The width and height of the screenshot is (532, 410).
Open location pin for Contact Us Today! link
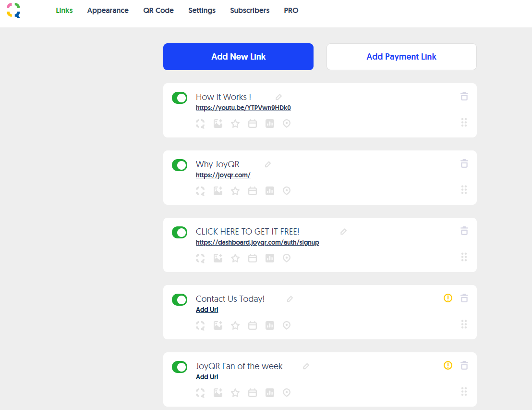(x=287, y=325)
